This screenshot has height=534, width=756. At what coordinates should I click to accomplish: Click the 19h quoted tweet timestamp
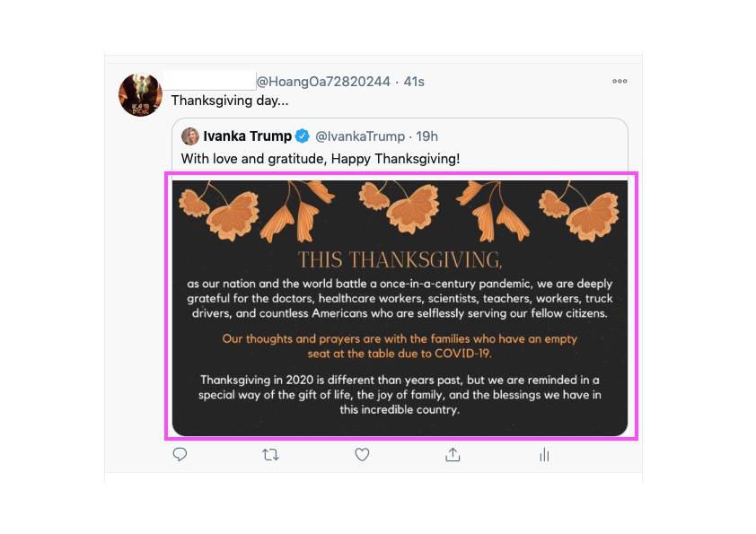pyautogui.click(x=427, y=136)
